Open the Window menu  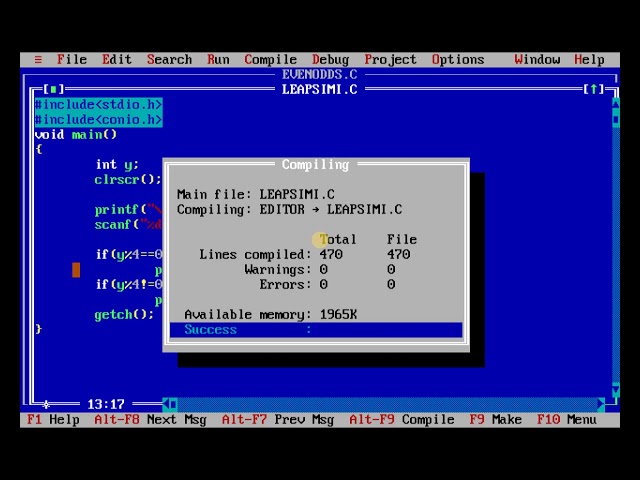click(537, 60)
